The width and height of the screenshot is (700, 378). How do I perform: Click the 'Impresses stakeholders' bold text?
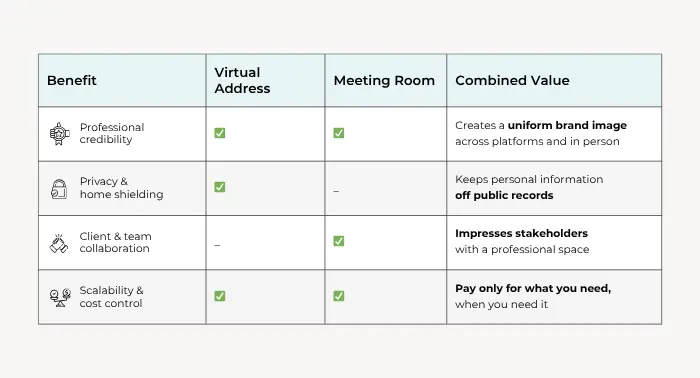(x=521, y=233)
